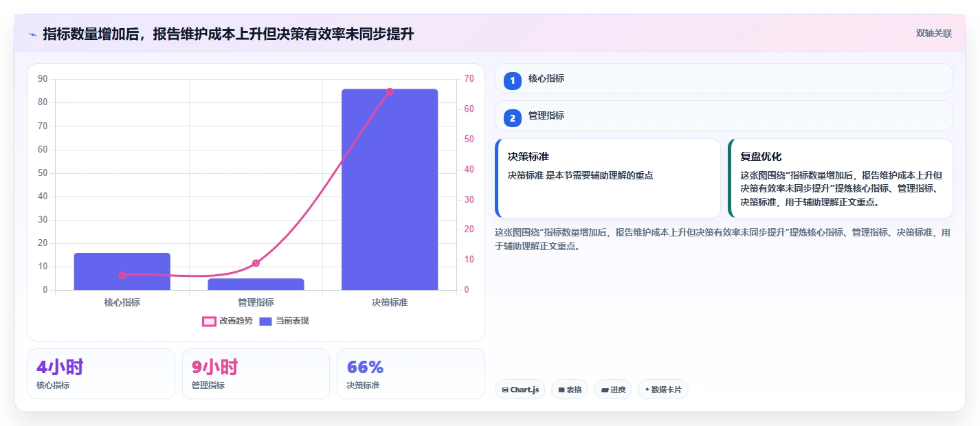This screenshot has height=426, width=980.
Task: Click the 66% 决策标准 stat card
Action: 411,374
